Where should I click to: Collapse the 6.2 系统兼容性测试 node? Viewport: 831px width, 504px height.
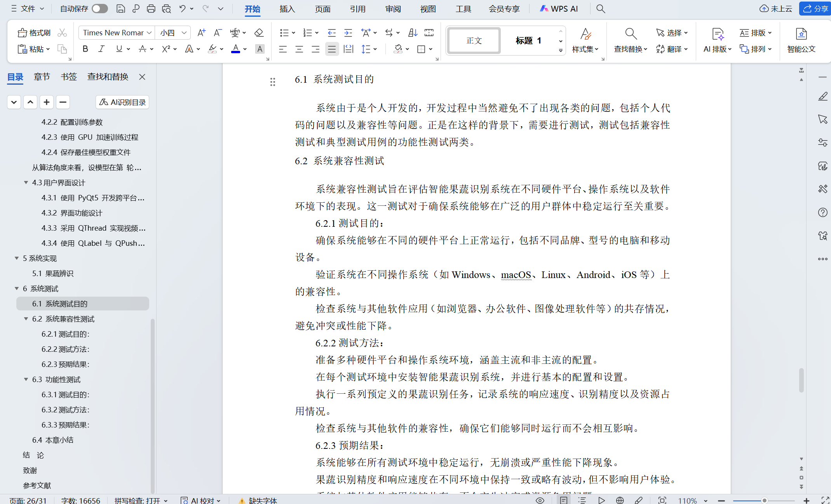click(26, 319)
